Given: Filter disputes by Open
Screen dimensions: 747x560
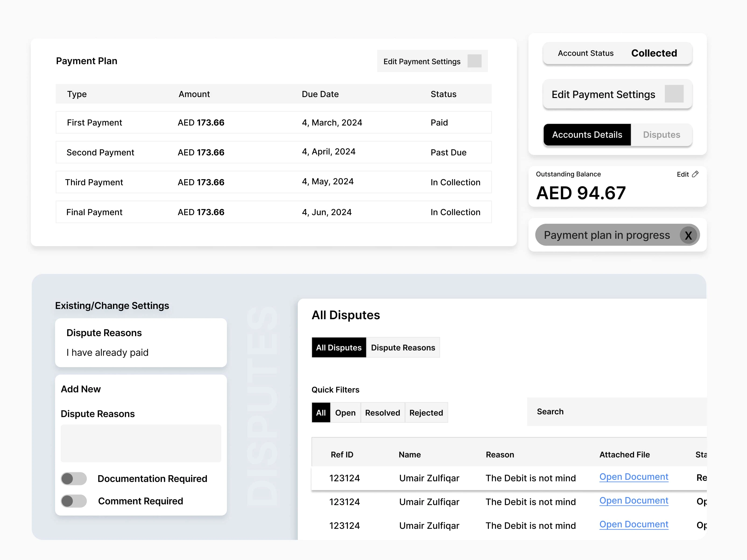Looking at the screenshot, I should [345, 413].
